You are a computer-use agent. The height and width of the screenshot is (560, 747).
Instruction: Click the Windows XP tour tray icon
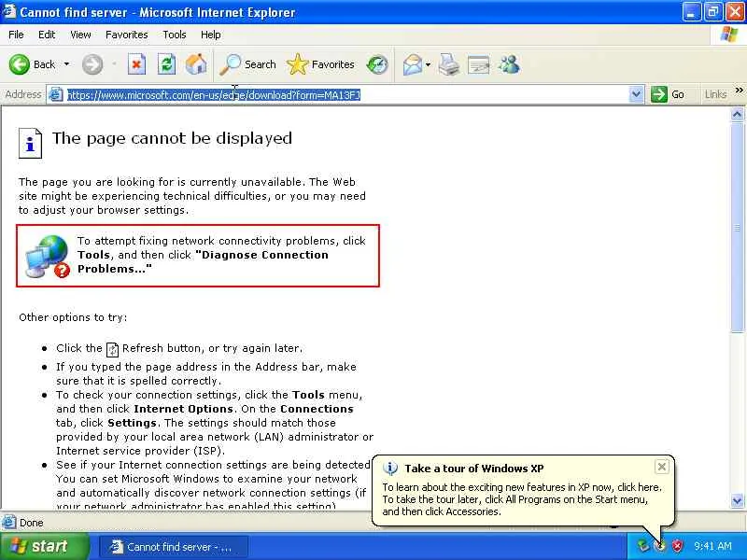[660, 546]
